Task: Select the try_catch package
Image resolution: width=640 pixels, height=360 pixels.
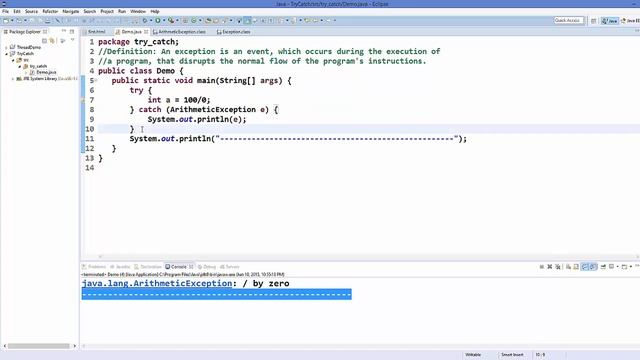Action: (x=38, y=66)
